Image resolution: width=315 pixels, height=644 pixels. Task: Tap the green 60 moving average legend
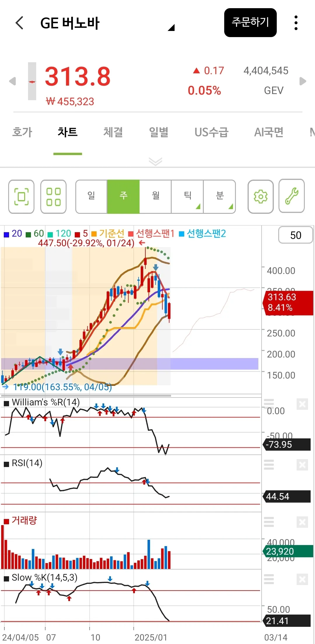pyautogui.click(x=35, y=234)
